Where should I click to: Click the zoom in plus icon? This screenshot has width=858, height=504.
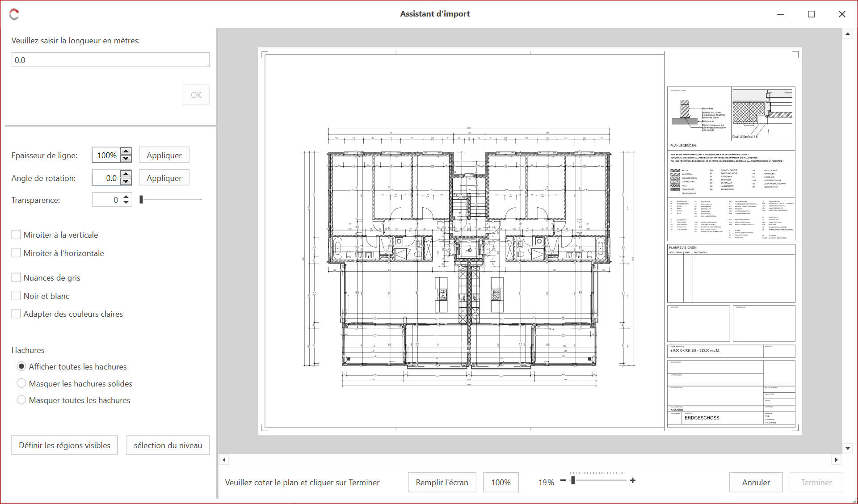click(x=633, y=481)
